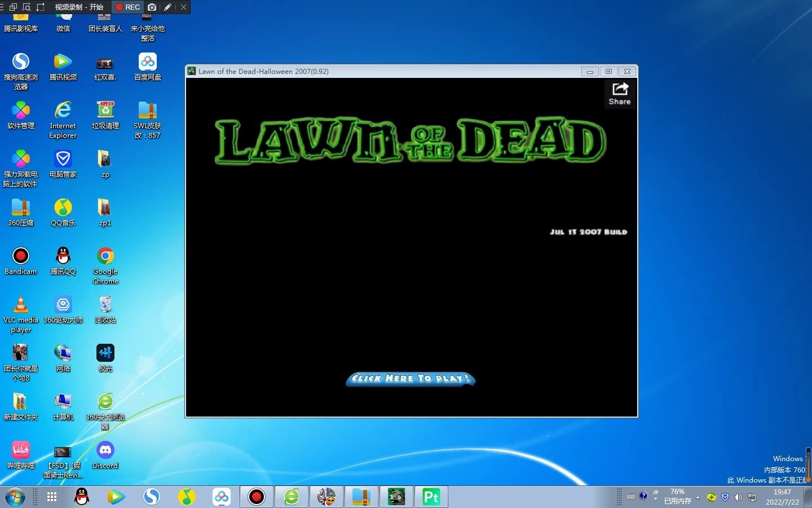Choose the rectangle-on-screen capture mode icon
Viewport: 812px width, 508px height.
(13, 7)
